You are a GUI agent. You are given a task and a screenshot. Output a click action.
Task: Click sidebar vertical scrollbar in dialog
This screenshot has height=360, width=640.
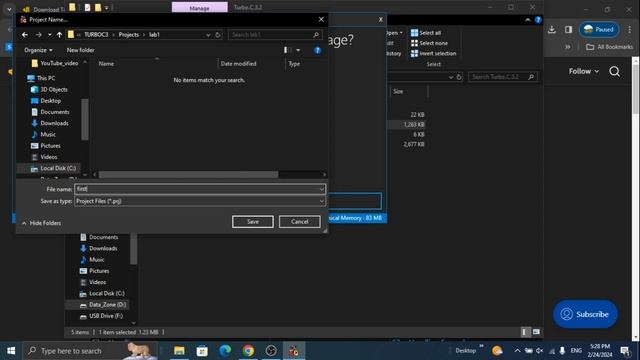[x=85, y=119]
